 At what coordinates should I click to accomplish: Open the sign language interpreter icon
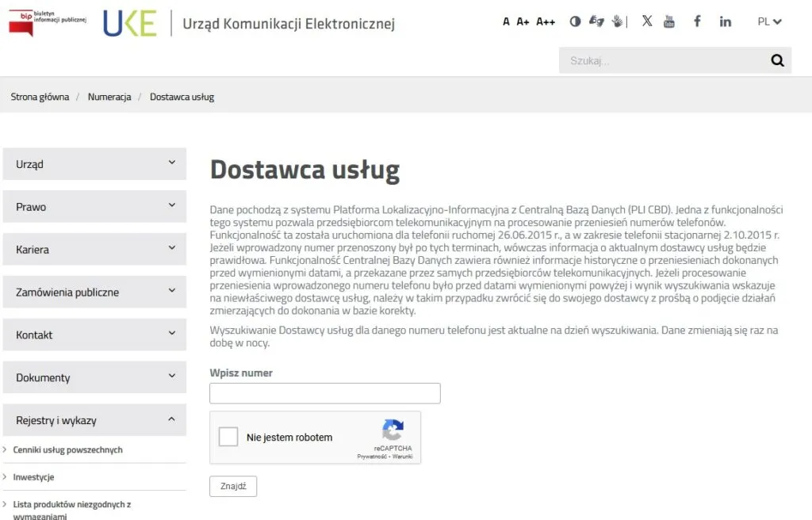596,21
